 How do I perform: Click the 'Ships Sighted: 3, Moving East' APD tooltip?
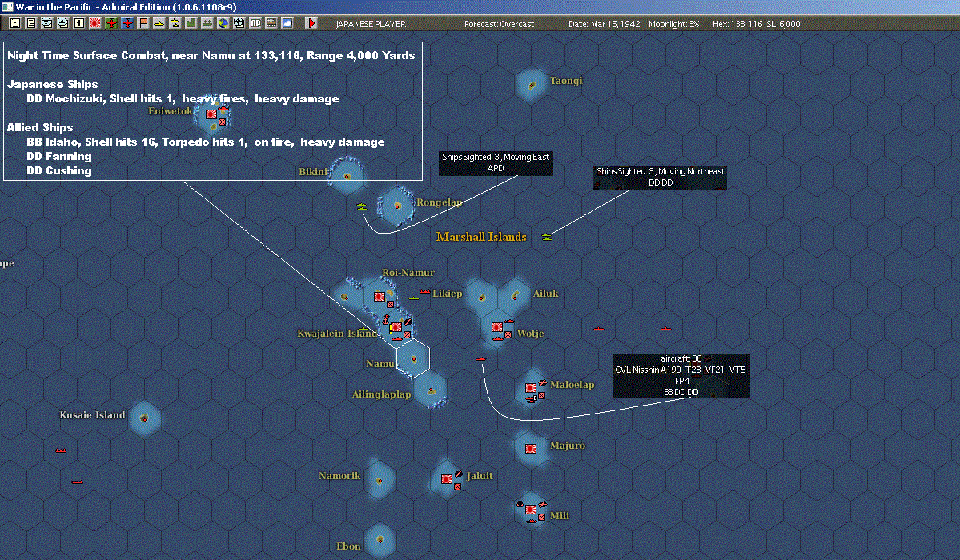coord(496,162)
